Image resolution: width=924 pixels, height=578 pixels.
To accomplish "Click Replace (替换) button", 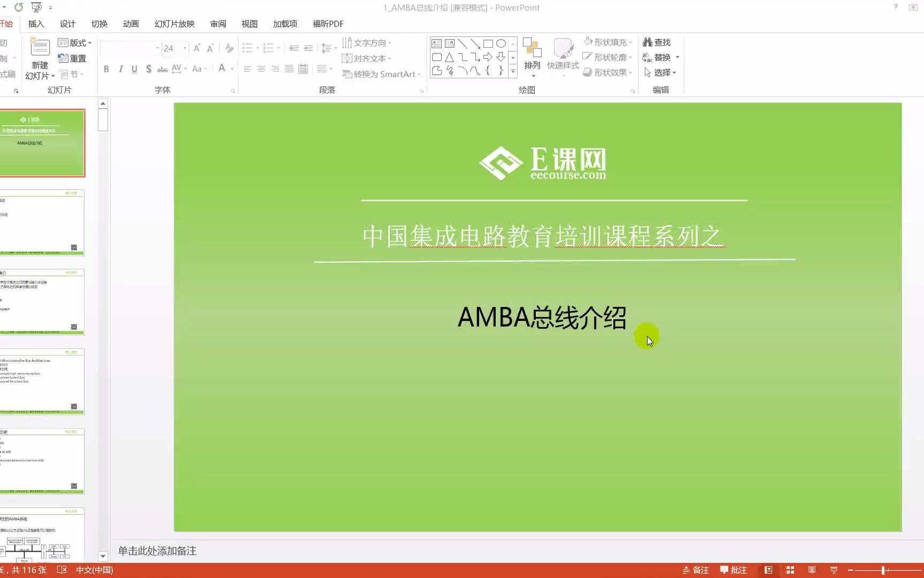I will pos(657,57).
